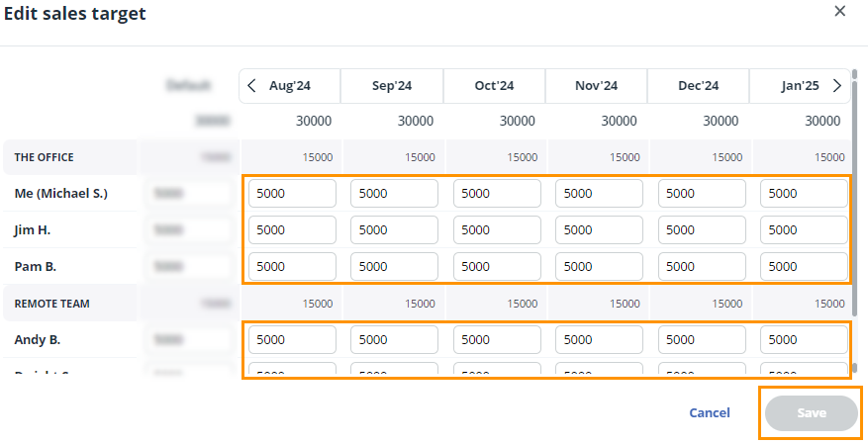Edit Michael S. Dec'24 target field
The image size is (868, 444).
[702, 193]
